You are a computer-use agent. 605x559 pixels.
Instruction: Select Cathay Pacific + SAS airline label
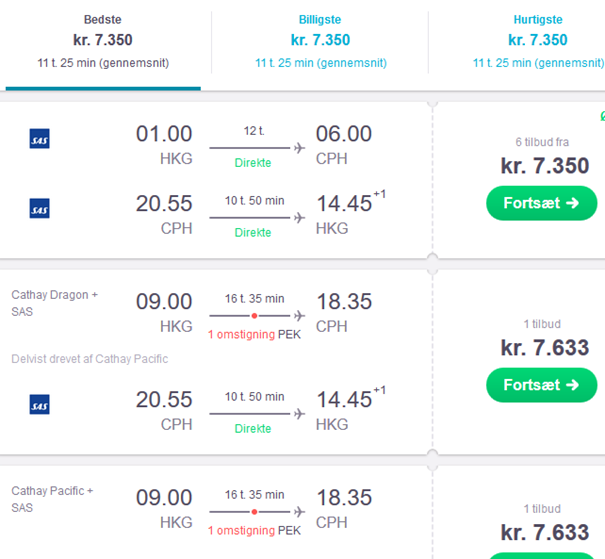[52, 499]
